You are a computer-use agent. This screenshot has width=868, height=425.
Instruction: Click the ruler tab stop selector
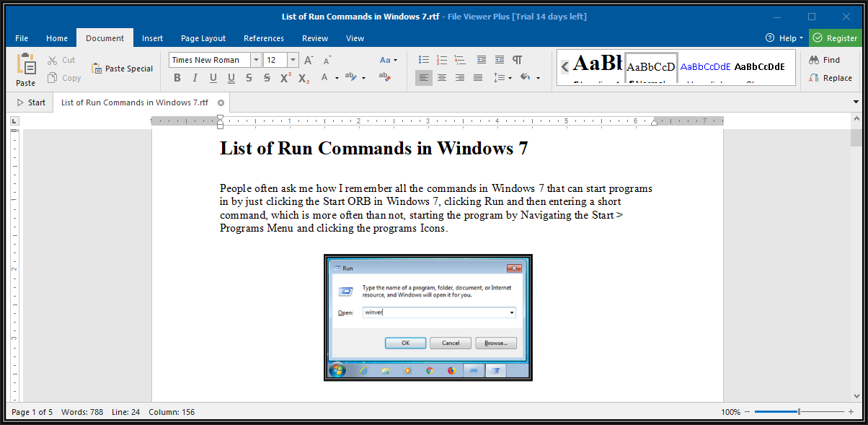tap(14, 121)
